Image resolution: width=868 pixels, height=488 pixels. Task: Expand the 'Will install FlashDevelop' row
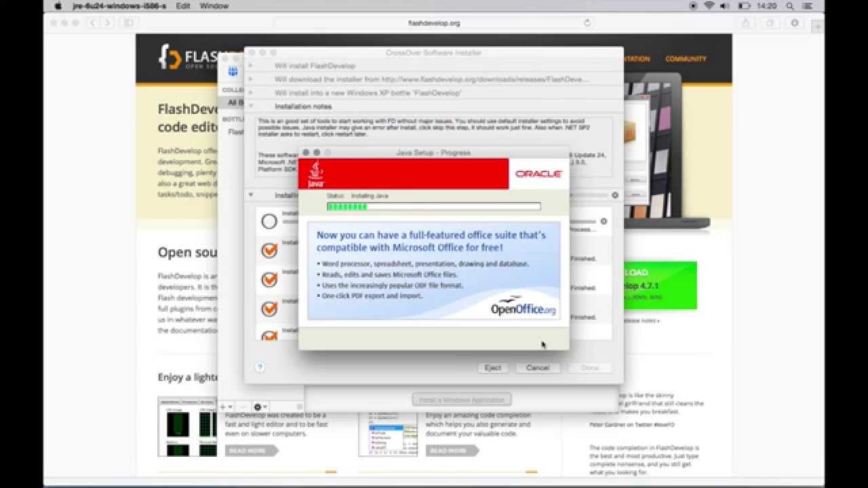coord(250,66)
